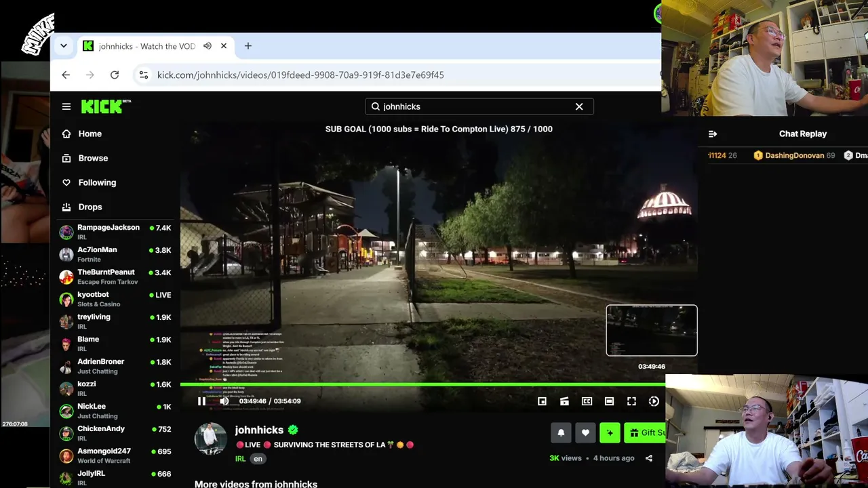Click JollyIRL in recommended channels
The image size is (868, 488).
(115, 478)
